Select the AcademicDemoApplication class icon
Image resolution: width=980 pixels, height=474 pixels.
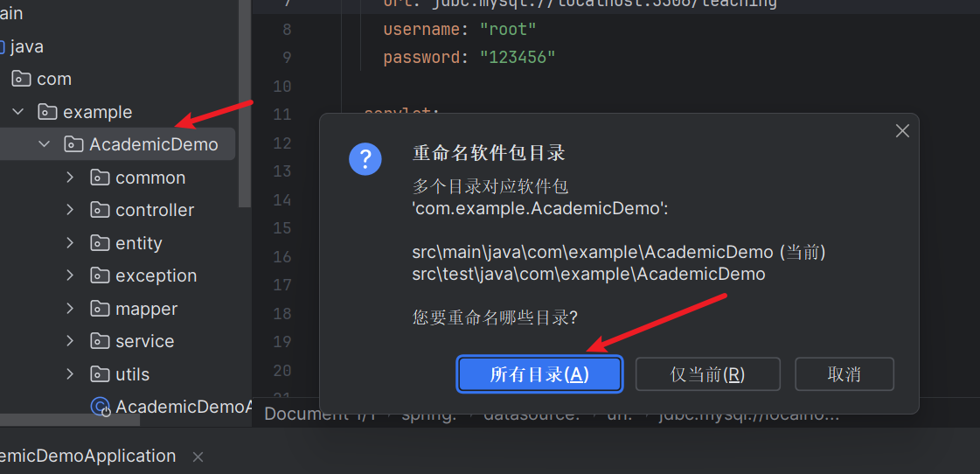click(x=100, y=407)
